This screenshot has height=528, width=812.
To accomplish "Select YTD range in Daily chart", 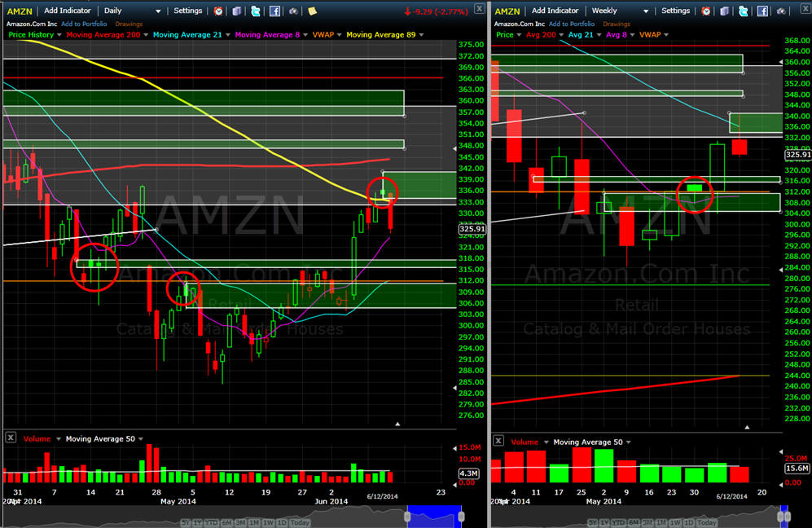I will tap(211, 522).
